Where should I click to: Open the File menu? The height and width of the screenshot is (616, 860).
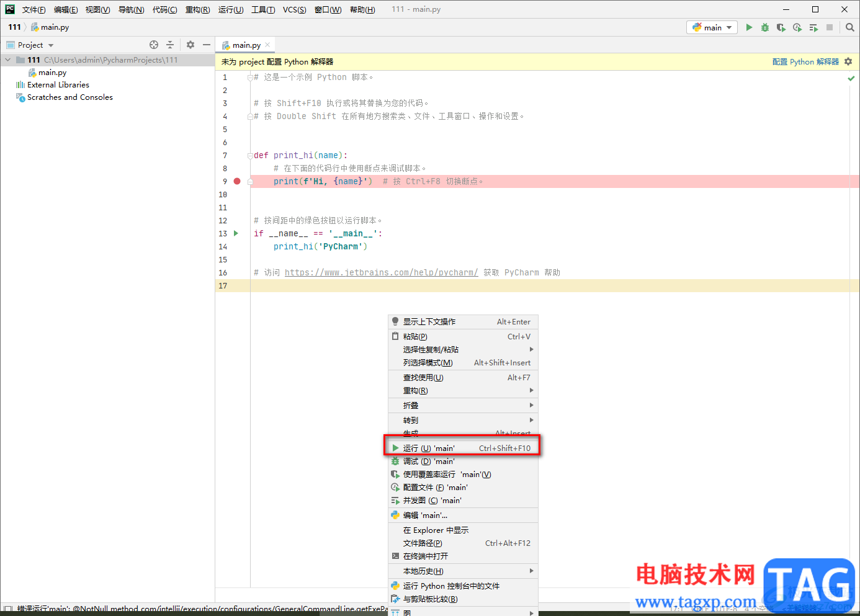[x=34, y=9]
